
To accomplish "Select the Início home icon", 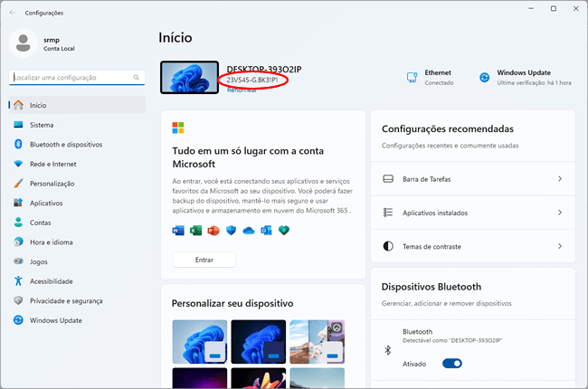I will [x=18, y=105].
